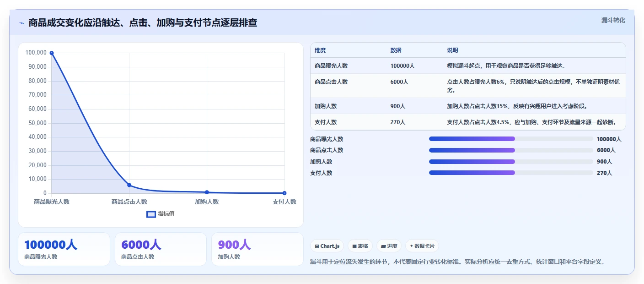Click the chart data point at 支付人数
The height and width of the screenshot is (284, 644).
click(x=284, y=193)
